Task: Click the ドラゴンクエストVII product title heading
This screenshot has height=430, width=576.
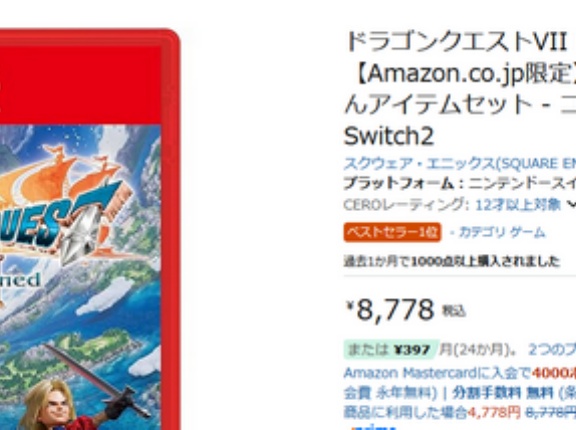Action: (x=460, y=89)
